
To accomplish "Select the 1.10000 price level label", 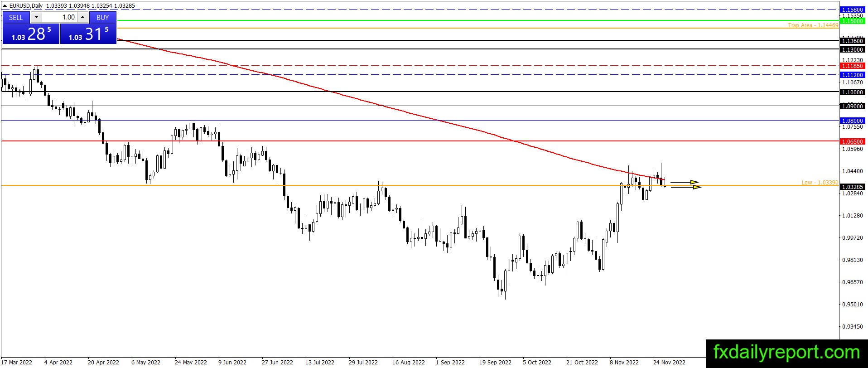I will pyautogui.click(x=852, y=92).
